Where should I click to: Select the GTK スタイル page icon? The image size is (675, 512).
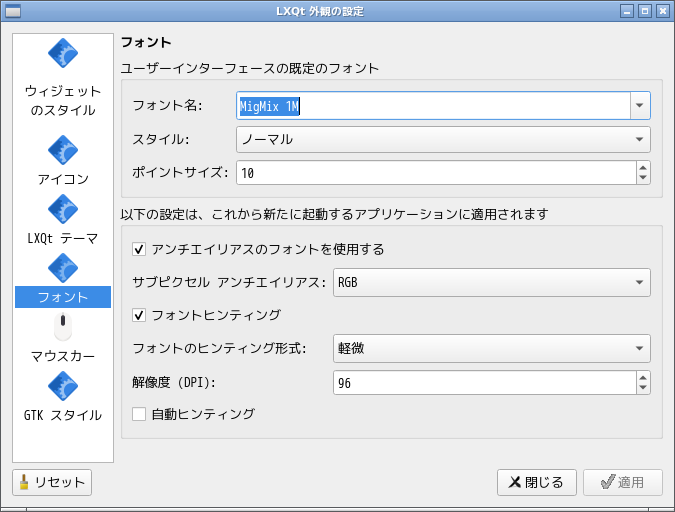pyautogui.click(x=63, y=386)
